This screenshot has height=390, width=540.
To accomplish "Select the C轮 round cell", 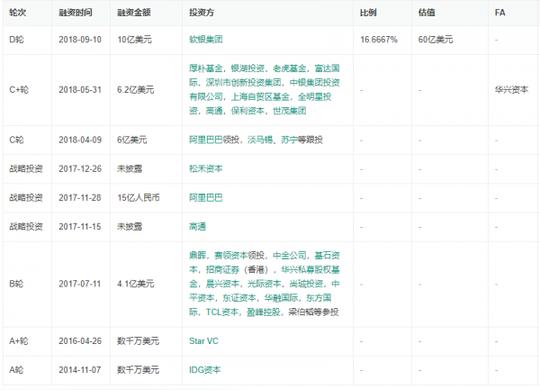I will tap(17, 140).
